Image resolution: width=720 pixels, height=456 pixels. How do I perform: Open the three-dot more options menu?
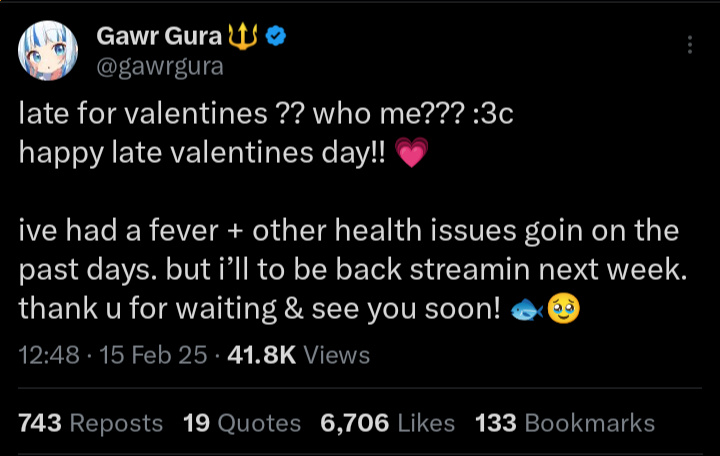[x=690, y=46]
